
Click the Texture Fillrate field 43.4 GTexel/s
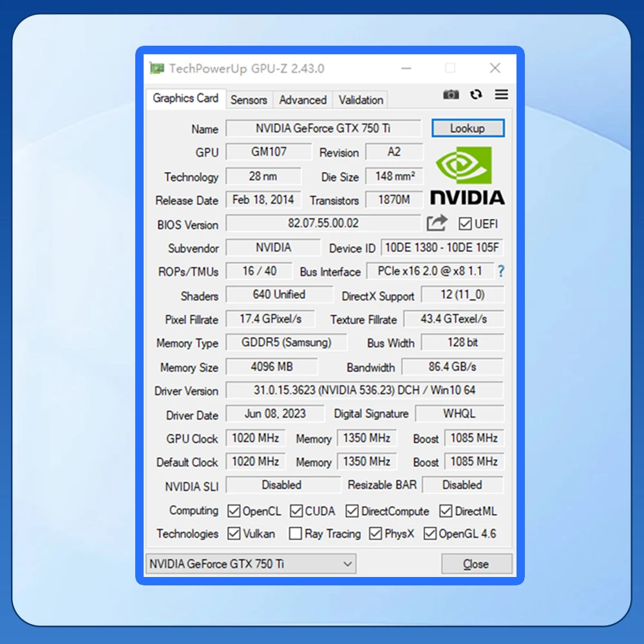click(454, 319)
